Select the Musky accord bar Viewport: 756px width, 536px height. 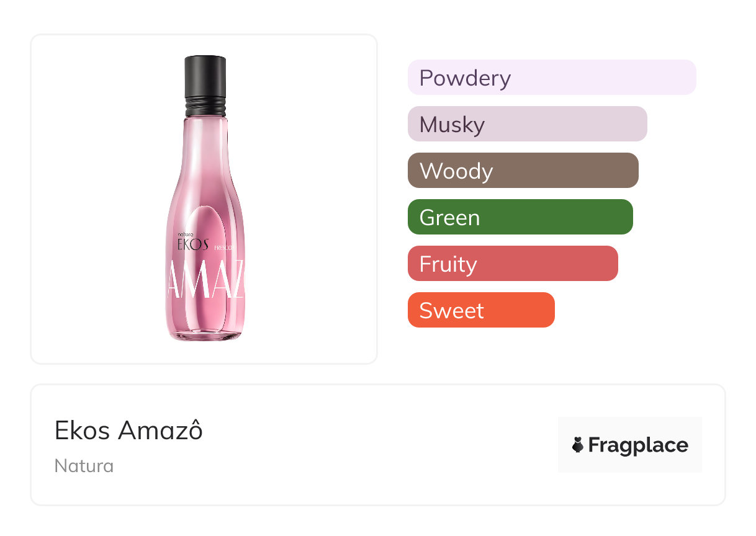click(x=527, y=124)
